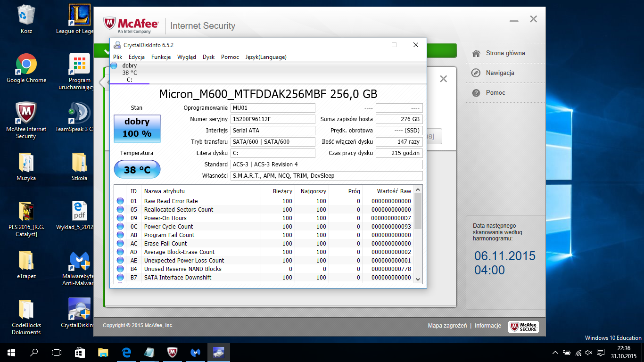Open the Szkoła folder on desktop

point(79,166)
